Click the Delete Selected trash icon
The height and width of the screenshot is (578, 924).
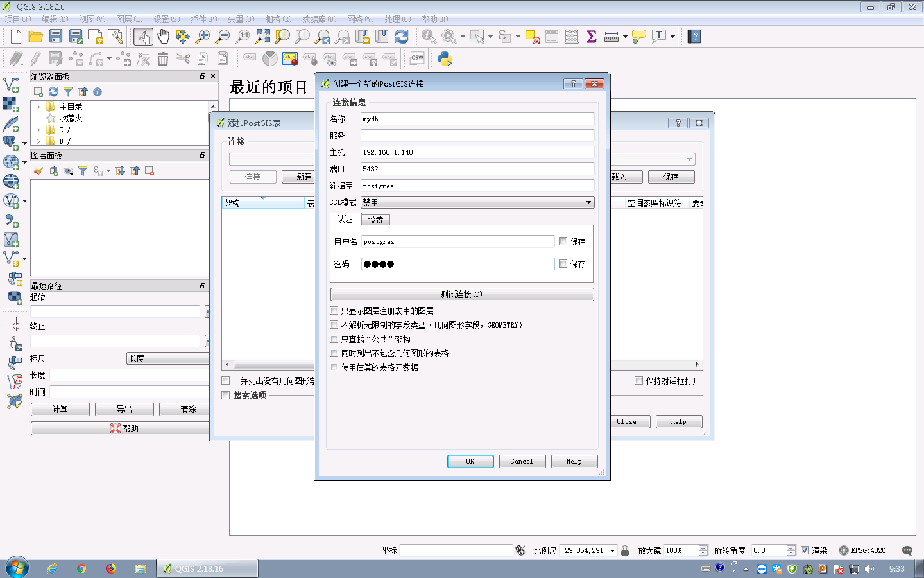163,59
